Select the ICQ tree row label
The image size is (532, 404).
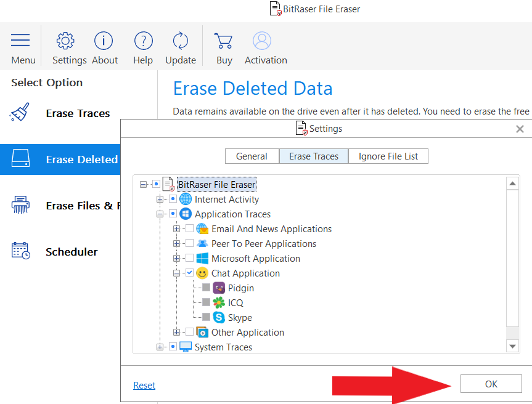pyautogui.click(x=235, y=302)
